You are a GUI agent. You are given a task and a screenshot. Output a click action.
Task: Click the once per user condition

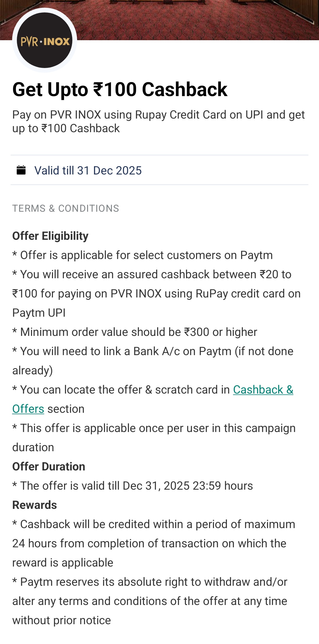[154, 437]
